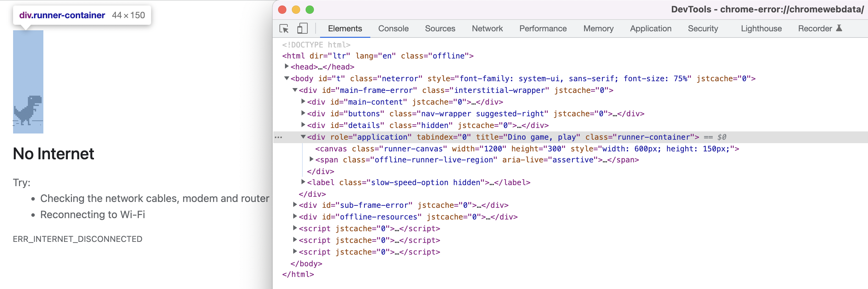Image resolution: width=868 pixels, height=289 pixels.
Task: Click the DevTools window title
Action: [768, 9]
